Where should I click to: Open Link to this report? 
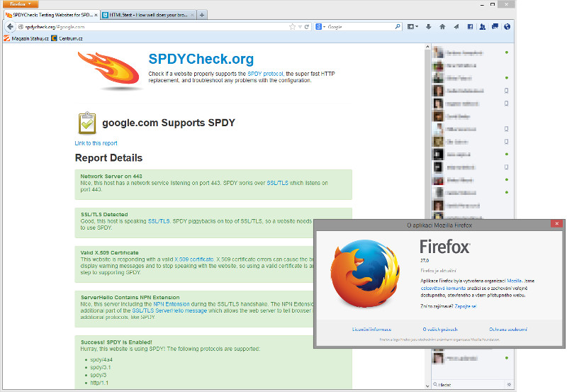96,143
